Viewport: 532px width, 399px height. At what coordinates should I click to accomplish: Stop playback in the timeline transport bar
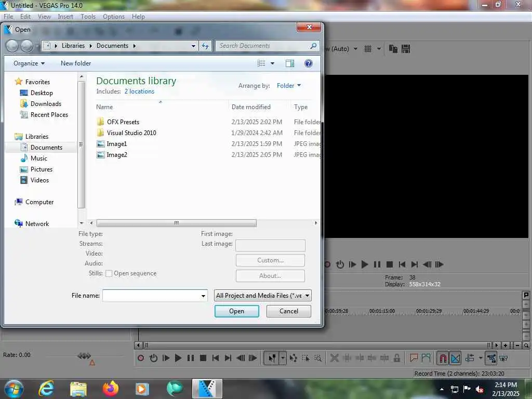click(203, 358)
